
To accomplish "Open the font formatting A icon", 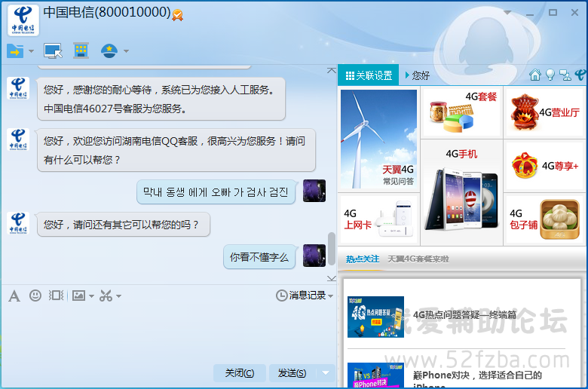I will pos(14,296).
